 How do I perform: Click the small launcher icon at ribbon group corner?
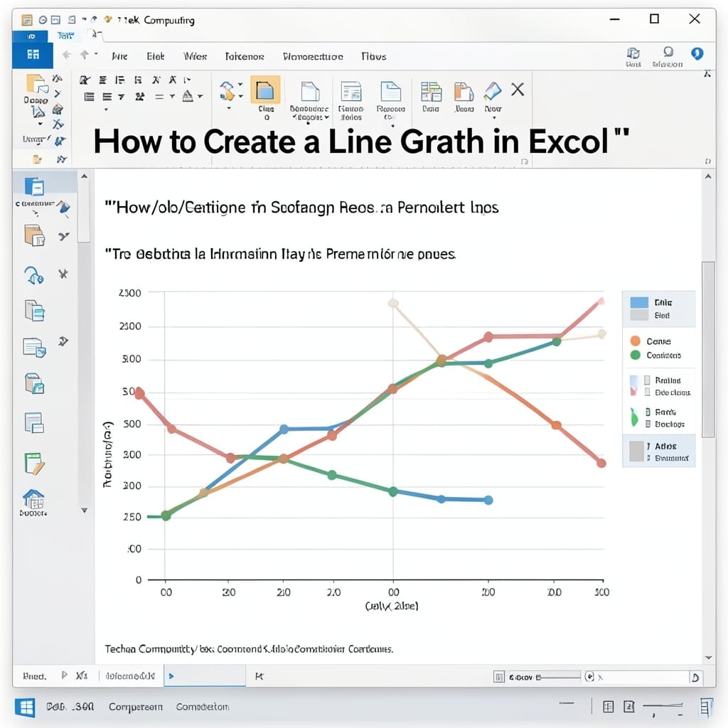tap(525, 161)
